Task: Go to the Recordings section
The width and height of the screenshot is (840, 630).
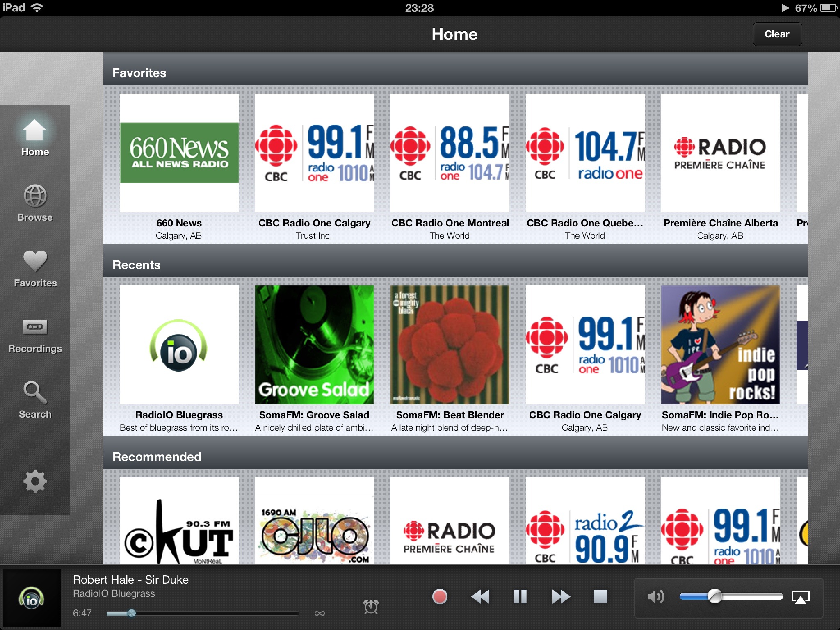Action: coord(35,334)
